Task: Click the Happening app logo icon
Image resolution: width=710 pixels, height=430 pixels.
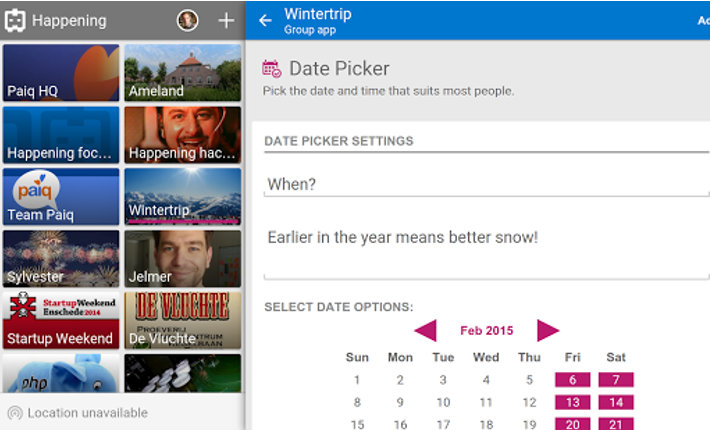Action: click(16, 20)
